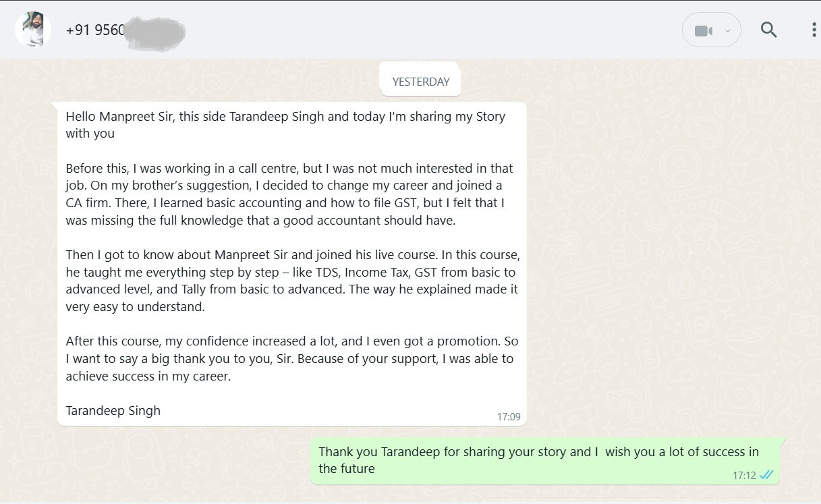Click the blue double-tick read receipt
Screen dimensions: 821x504
[766, 475]
